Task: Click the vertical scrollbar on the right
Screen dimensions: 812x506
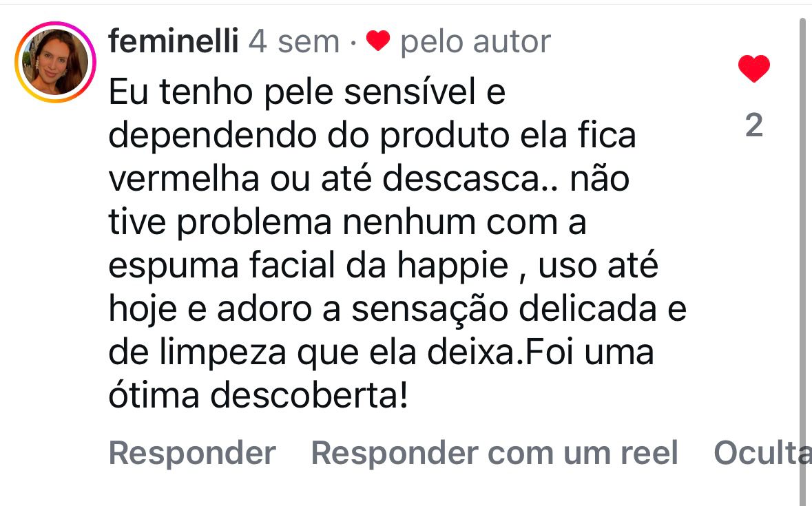Action: click(802, 262)
